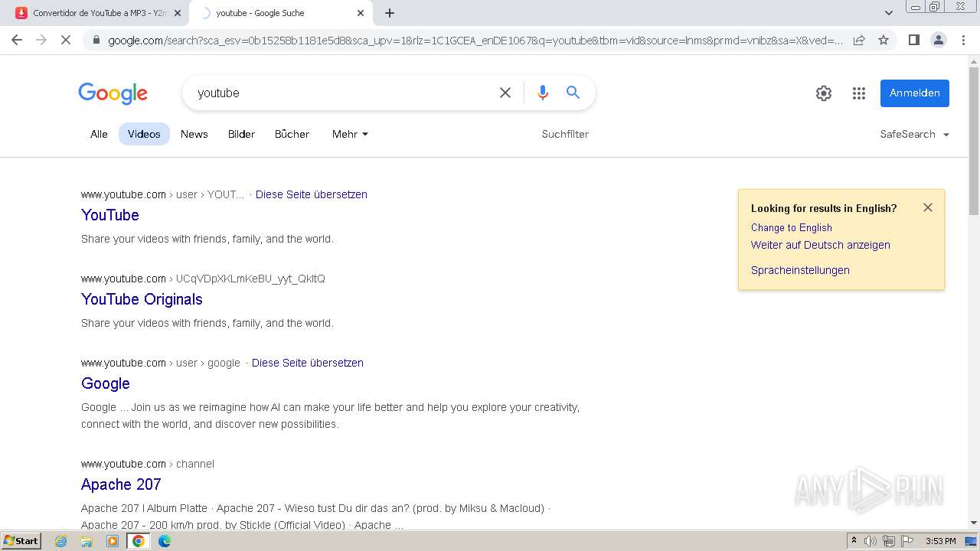Open the site information lock icon
This screenshot has height=551, width=980.
(x=96, y=40)
